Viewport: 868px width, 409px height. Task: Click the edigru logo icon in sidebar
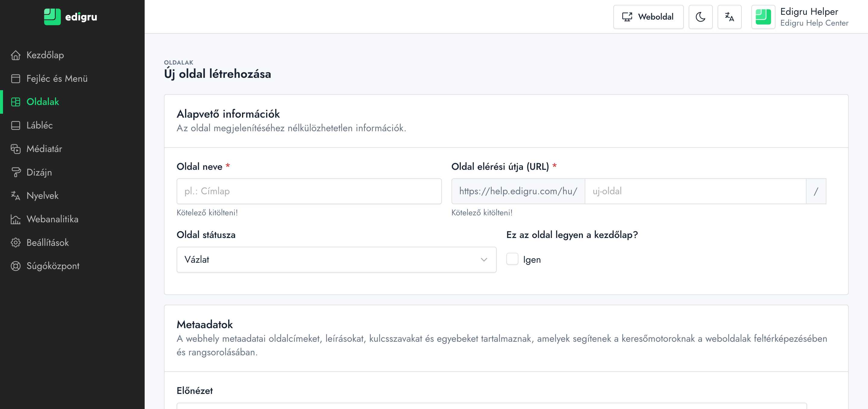click(52, 17)
